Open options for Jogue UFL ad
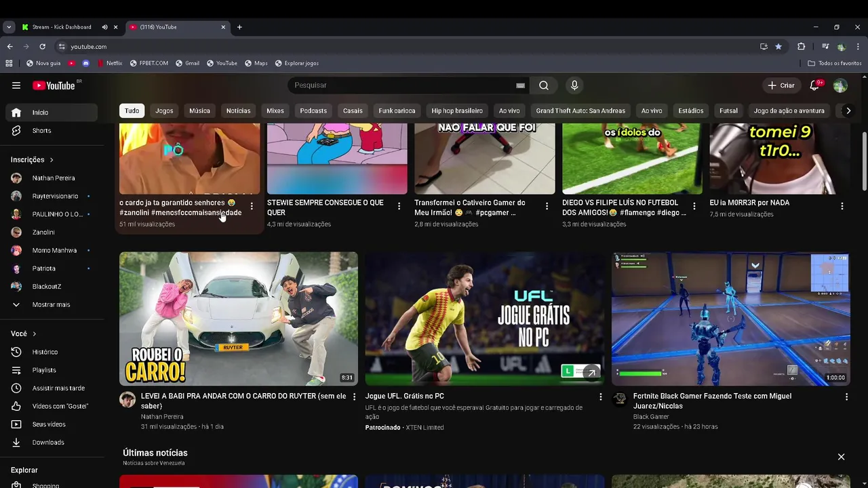This screenshot has width=868, height=488. tap(600, 396)
